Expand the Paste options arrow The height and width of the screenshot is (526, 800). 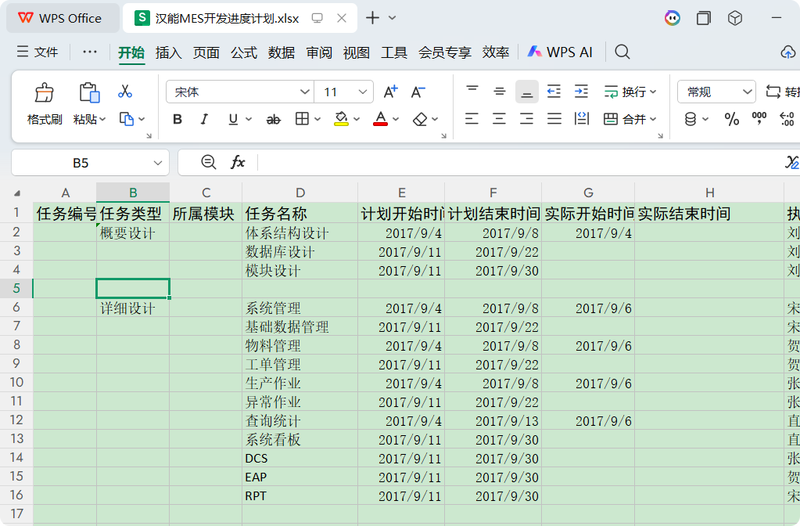point(103,119)
